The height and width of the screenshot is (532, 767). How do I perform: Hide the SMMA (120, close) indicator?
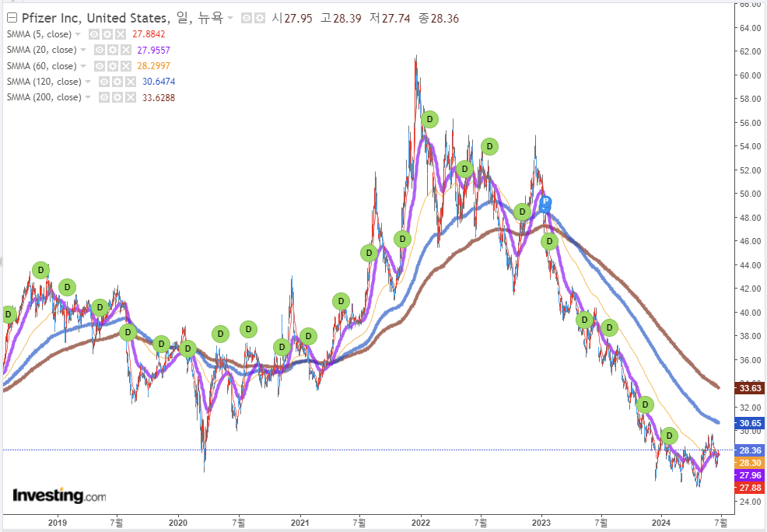click(104, 82)
